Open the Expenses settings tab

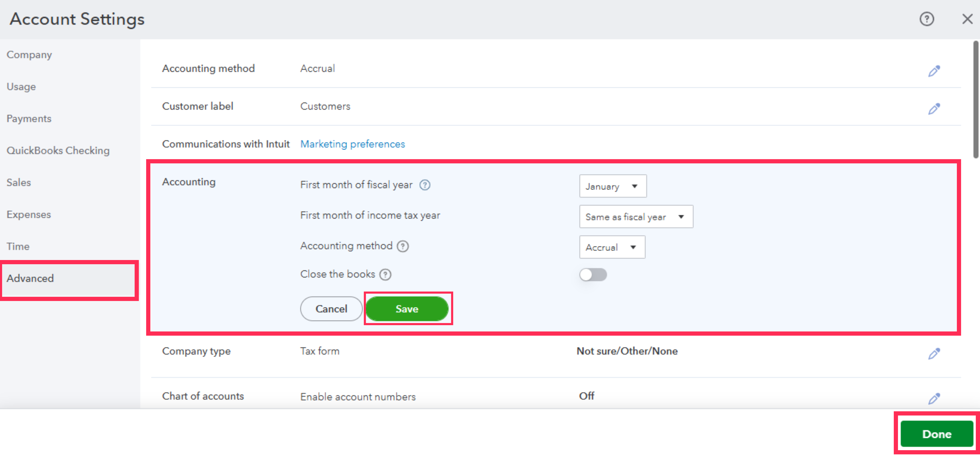29,214
